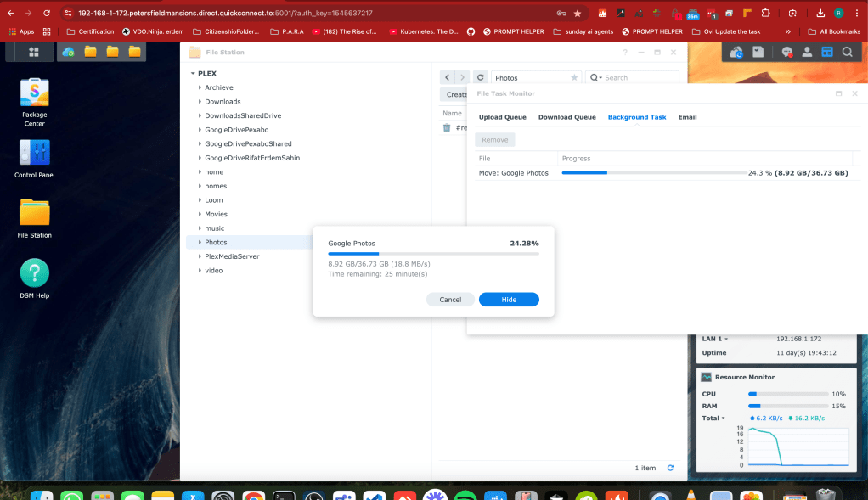Select the DownloadsSharedDrive folder

[243, 115]
